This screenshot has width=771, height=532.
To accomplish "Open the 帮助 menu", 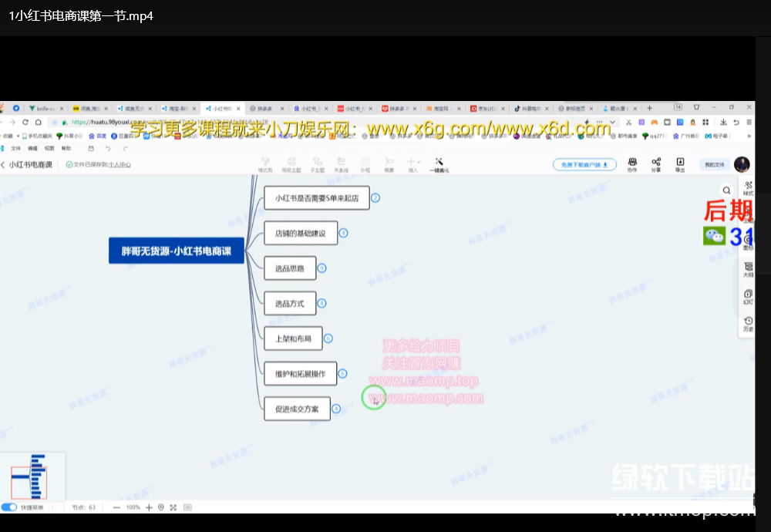I will [66, 148].
